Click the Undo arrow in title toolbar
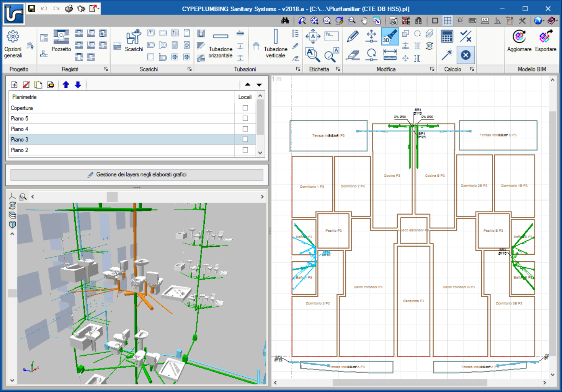 tap(44, 8)
